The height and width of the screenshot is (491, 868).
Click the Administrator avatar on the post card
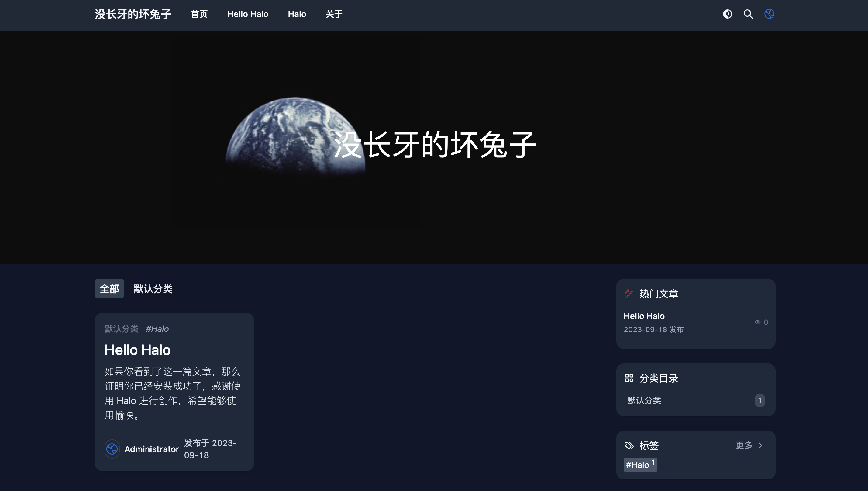(112, 449)
